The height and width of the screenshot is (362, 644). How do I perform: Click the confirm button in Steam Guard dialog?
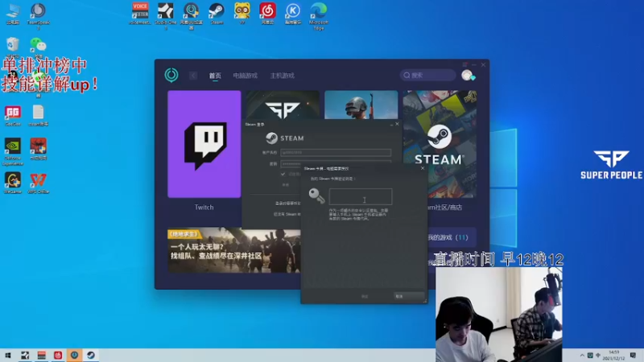(x=365, y=296)
